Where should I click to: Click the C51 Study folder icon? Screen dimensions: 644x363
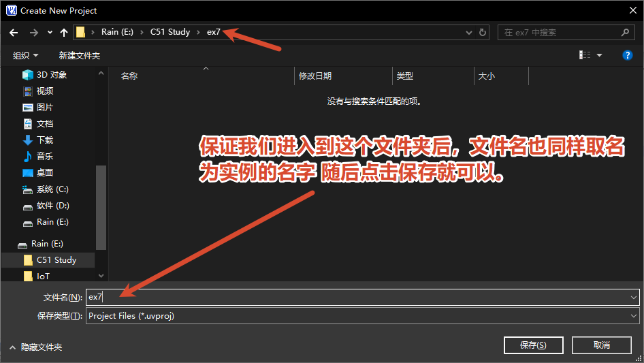(x=28, y=260)
